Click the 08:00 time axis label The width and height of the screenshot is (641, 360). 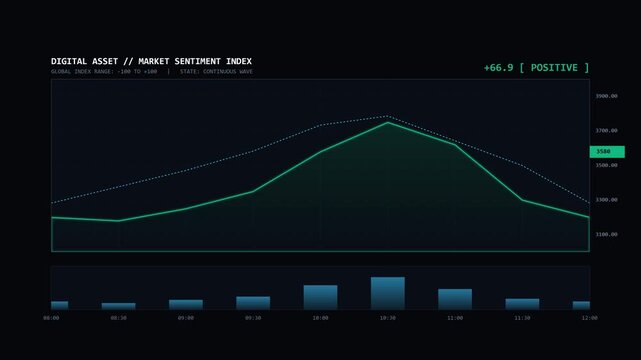click(51, 318)
